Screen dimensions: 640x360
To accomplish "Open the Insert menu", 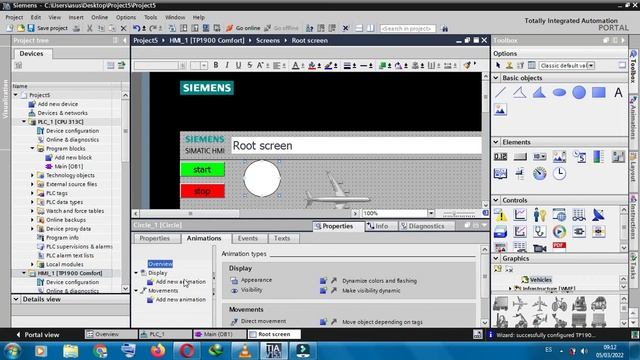I will (76, 17).
